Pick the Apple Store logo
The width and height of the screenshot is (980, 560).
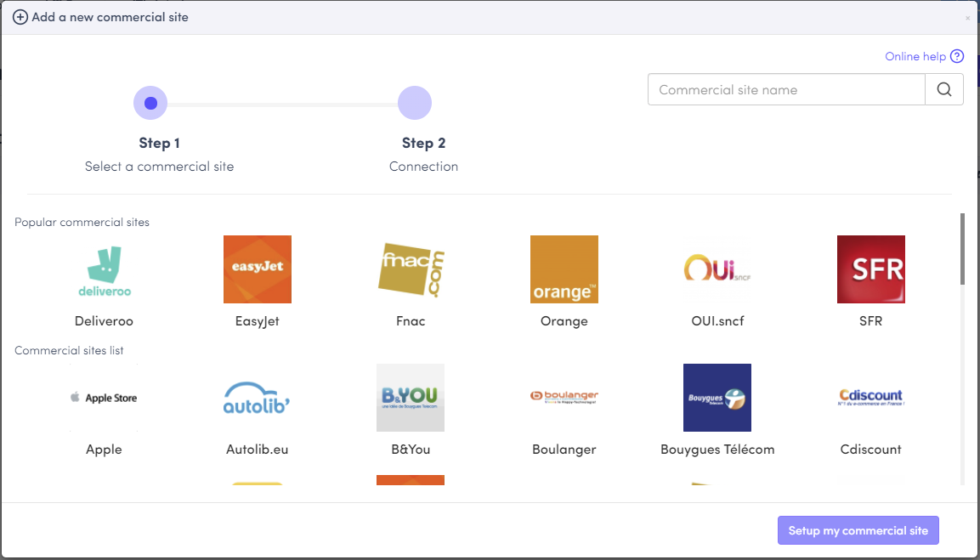[x=104, y=398]
